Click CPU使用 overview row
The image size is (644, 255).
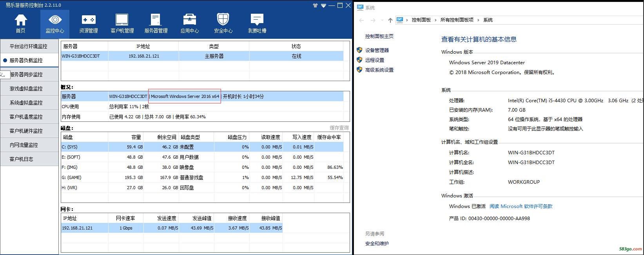pos(202,107)
